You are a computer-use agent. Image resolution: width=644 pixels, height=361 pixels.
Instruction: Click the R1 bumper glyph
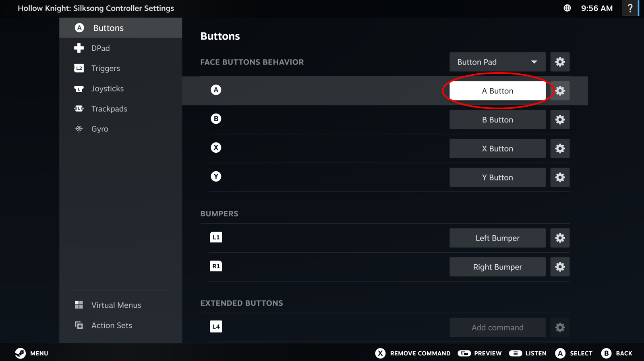pyautogui.click(x=216, y=266)
